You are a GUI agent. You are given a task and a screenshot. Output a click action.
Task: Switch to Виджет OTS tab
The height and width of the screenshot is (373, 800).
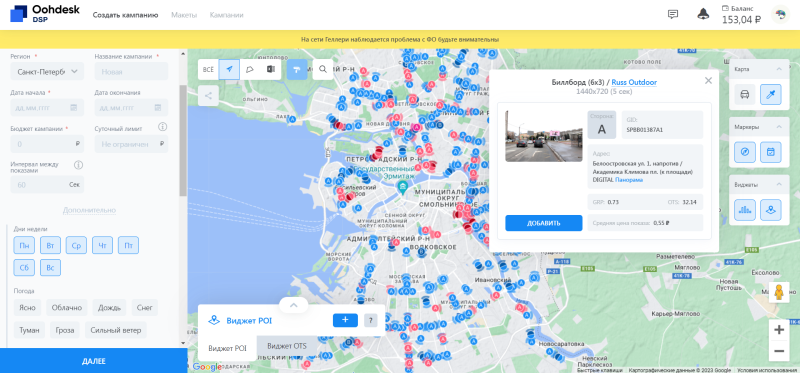tap(287, 346)
